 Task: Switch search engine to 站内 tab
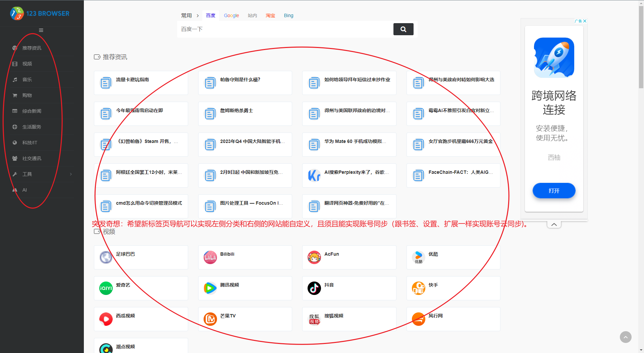click(253, 15)
